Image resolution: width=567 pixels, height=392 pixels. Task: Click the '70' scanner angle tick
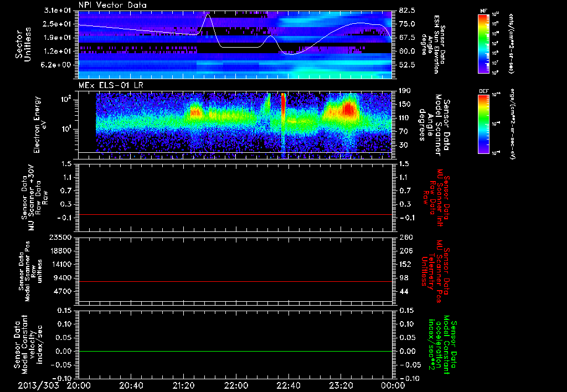coord(404,132)
